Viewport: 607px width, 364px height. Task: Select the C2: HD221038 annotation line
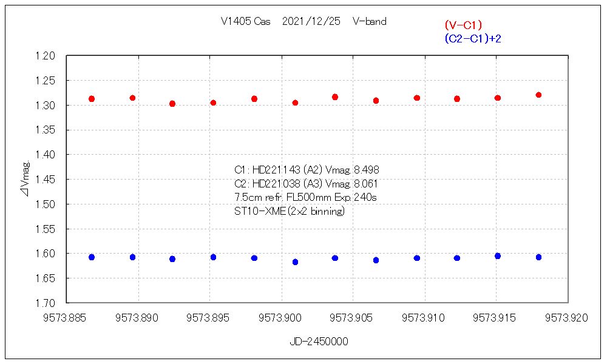pos(307,184)
